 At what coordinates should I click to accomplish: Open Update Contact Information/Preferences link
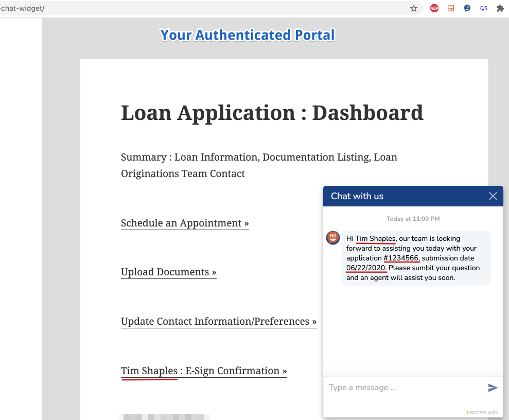(x=219, y=321)
